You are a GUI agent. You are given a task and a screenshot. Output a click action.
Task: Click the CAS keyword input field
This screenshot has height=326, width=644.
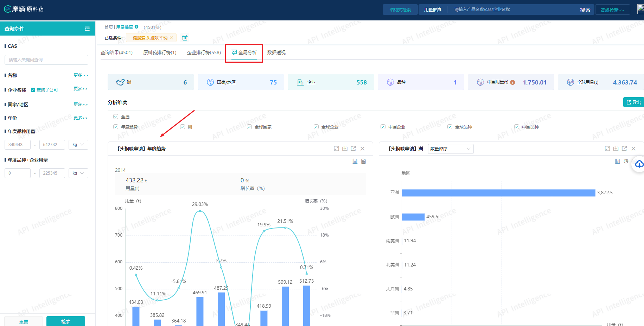click(x=46, y=60)
